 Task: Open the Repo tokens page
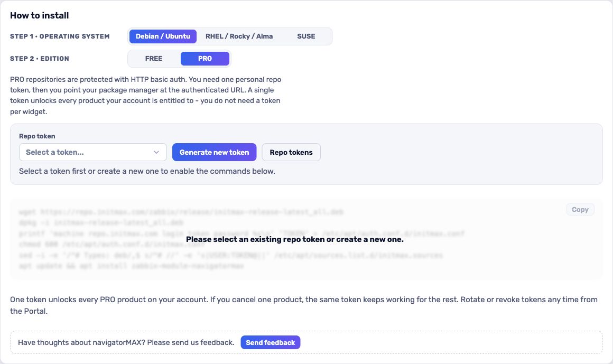click(291, 152)
